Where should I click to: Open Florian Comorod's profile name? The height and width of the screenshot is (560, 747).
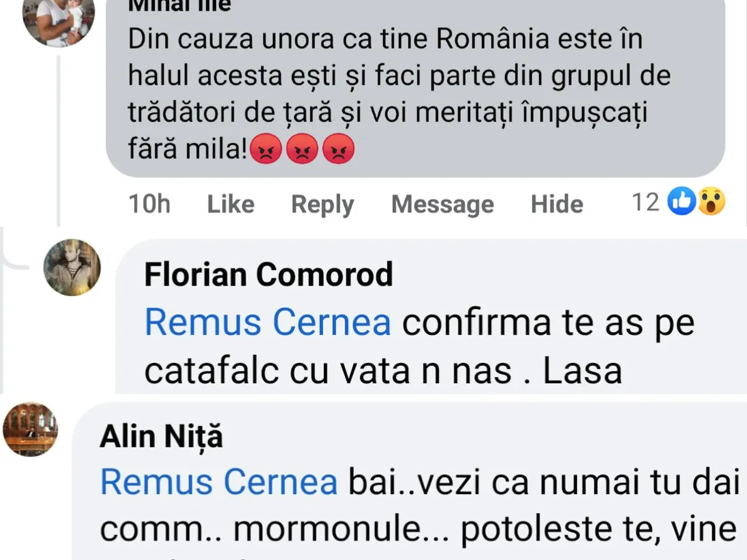pyautogui.click(x=268, y=274)
